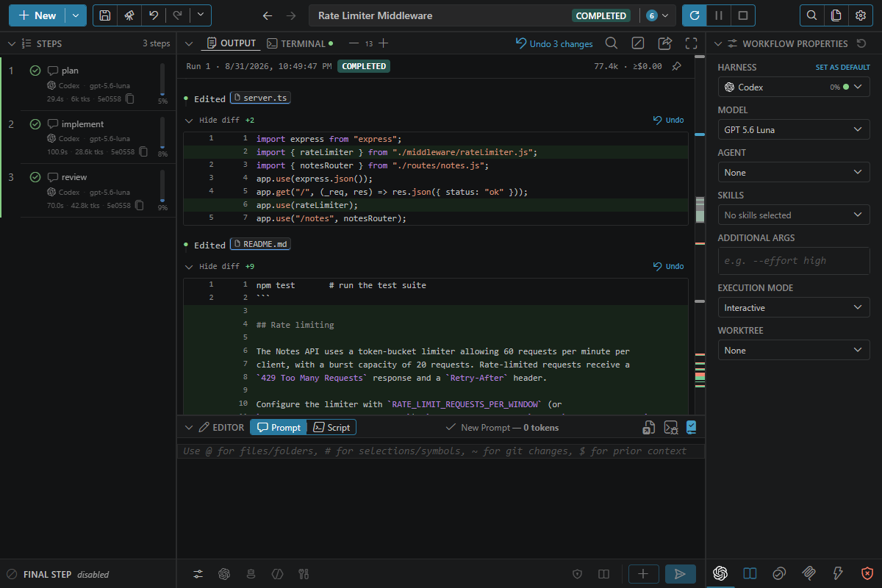Click the script debug icon in editor header
Viewport: 882px width, 588px height.
[x=670, y=427]
